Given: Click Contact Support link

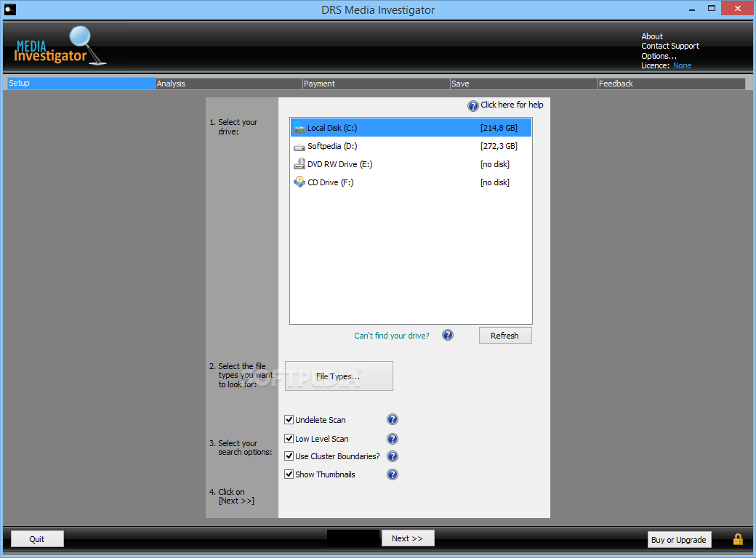Looking at the screenshot, I should coord(669,46).
